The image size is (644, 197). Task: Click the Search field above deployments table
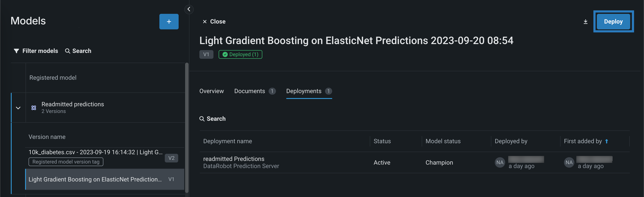pos(216,119)
